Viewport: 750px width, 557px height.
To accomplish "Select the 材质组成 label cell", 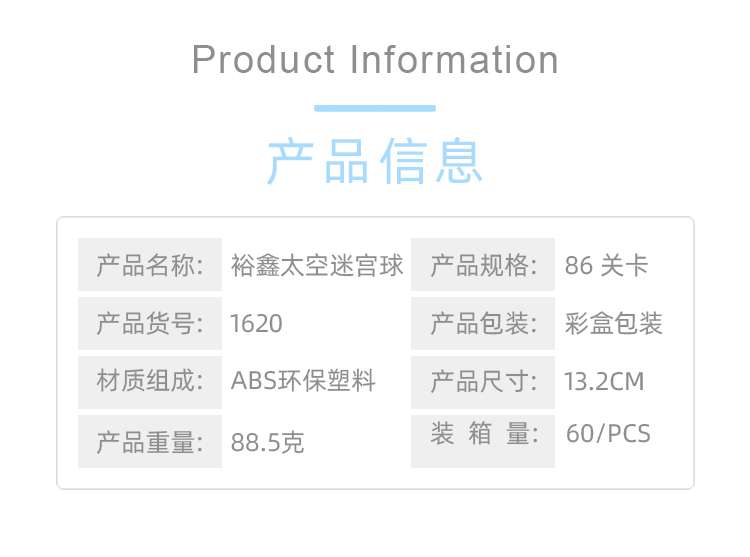I will tap(150, 381).
